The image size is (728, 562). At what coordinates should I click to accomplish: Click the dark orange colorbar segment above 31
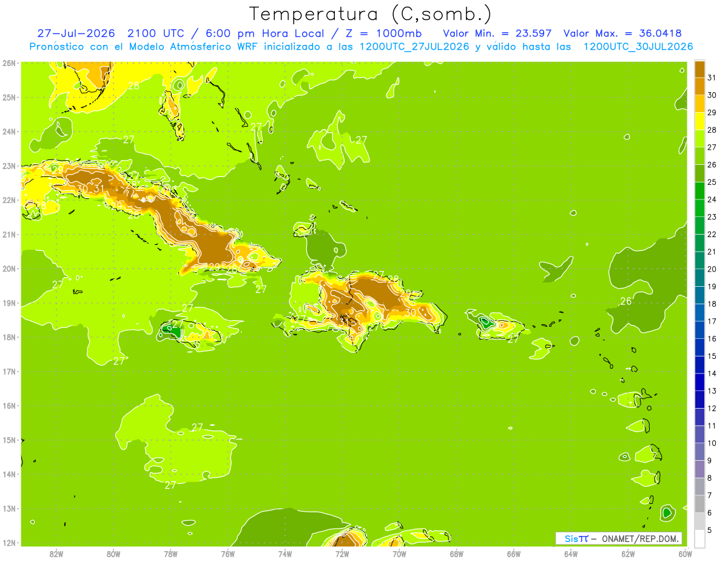point(699,69)
